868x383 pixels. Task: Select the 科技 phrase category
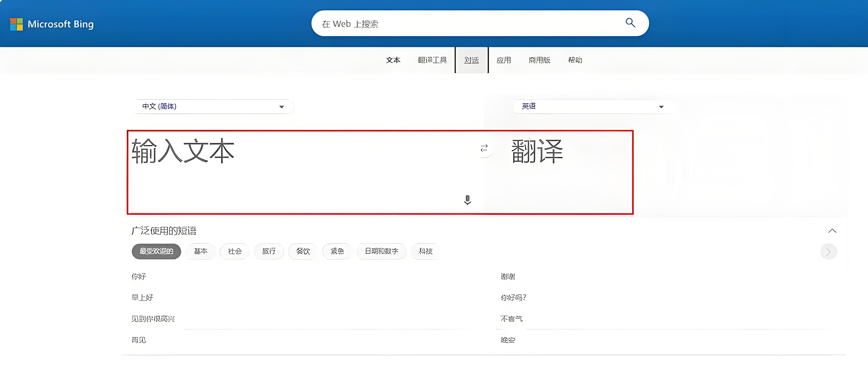[425, 251]
